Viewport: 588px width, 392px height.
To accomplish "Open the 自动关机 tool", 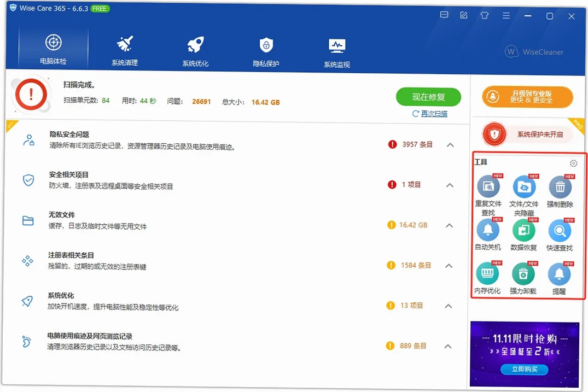I will tap(487, 234).
